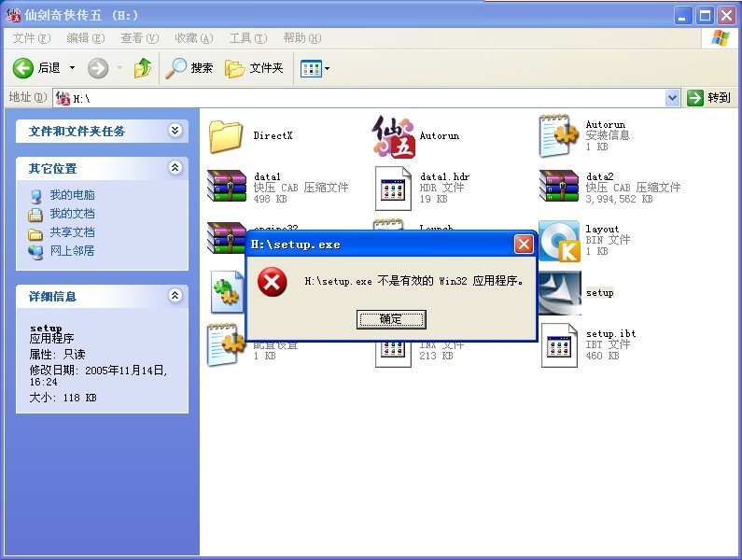Go up one folder level icon
742x560 pixels.
tap(143, 68)
